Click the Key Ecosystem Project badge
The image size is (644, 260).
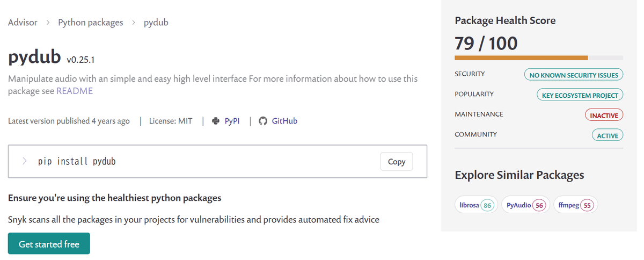tap(580, 95)
